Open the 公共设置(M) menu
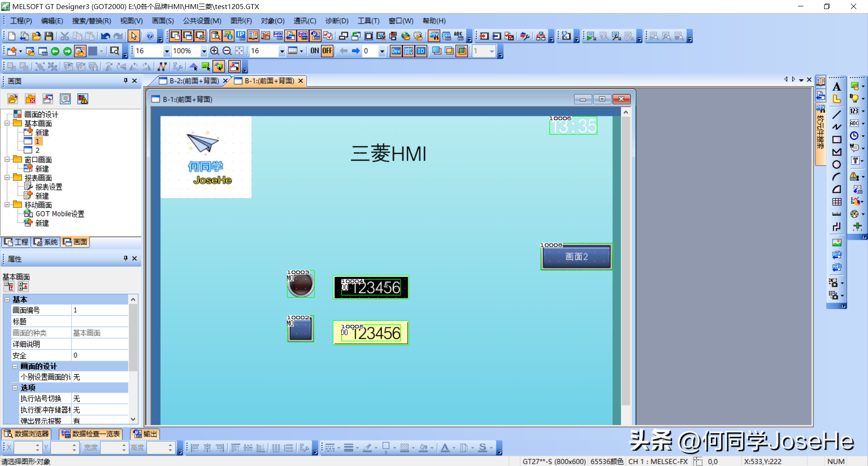Image resolution: width=868 pixels, height=466 pixels. pyautogui.click(x=202, y=21)
